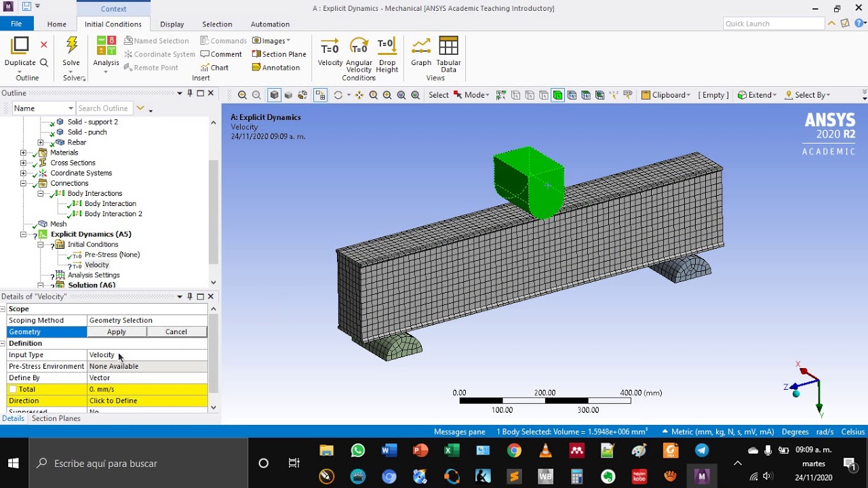Screen dimensions: 868x488
Task: Apply the geometry selection
Action: pos(117,331)
